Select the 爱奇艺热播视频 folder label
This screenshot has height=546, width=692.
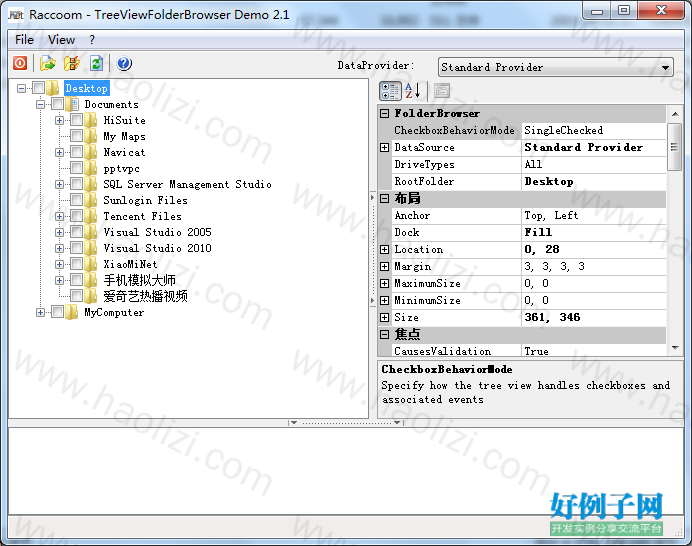[145, 296]
